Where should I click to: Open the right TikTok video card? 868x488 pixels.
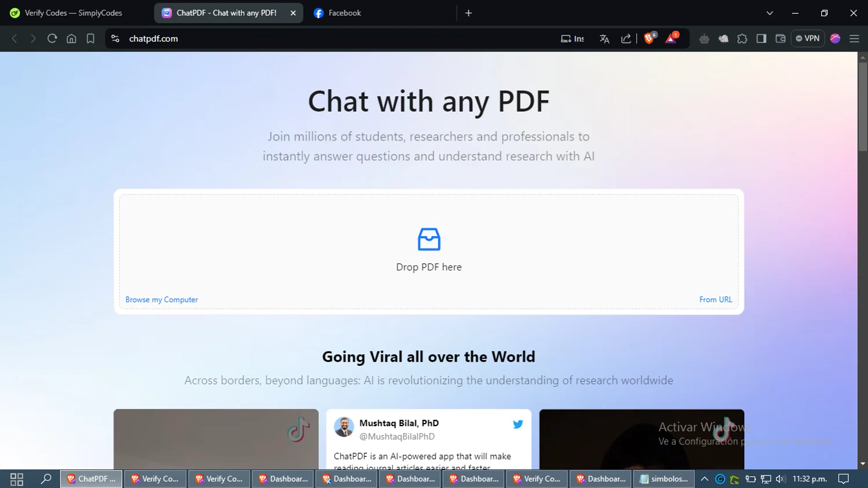click(642, 439)
